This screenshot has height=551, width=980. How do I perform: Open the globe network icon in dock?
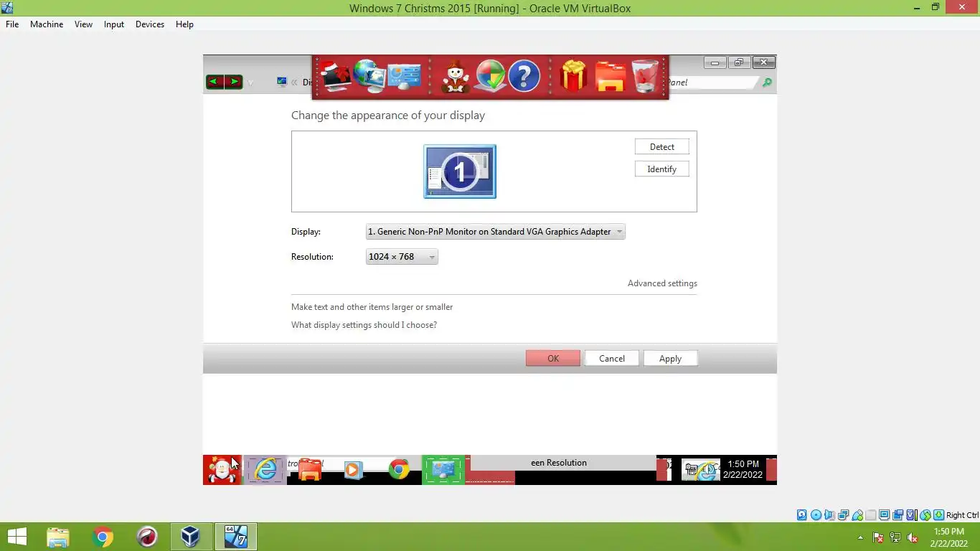point(369,76)
